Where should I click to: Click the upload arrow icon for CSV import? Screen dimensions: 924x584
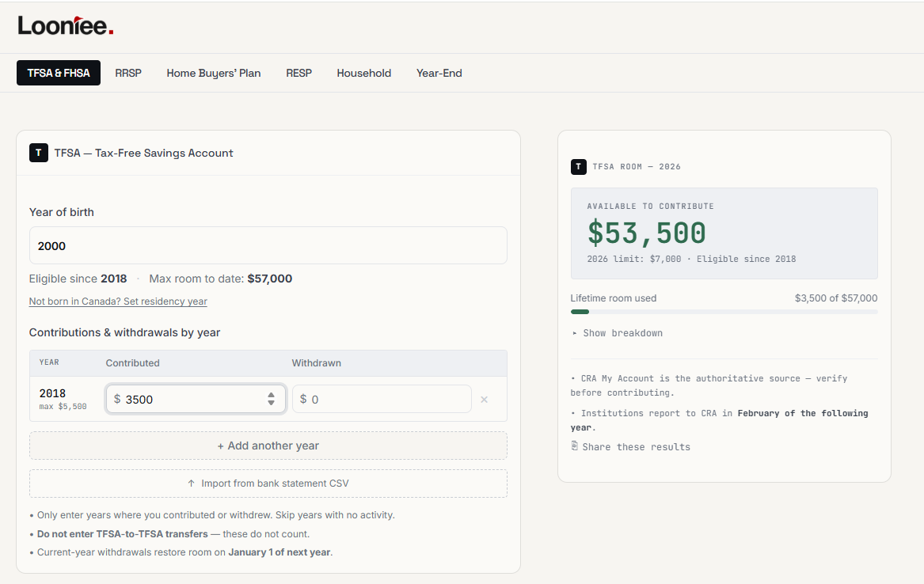(191, 484)
